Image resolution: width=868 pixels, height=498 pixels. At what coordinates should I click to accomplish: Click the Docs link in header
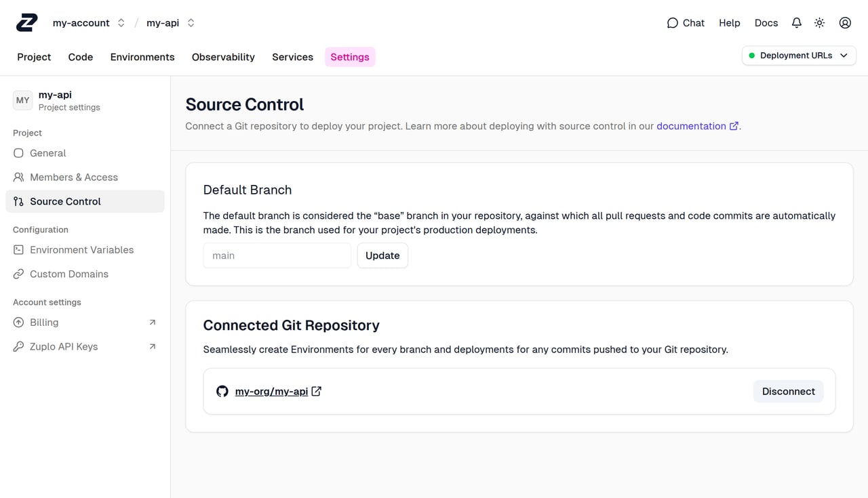766,22
